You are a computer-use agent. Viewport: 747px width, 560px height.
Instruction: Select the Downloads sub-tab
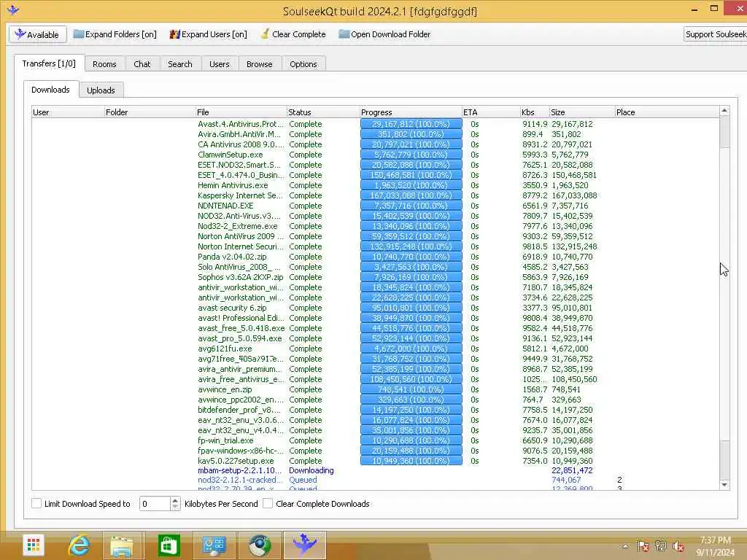(51, 90)
